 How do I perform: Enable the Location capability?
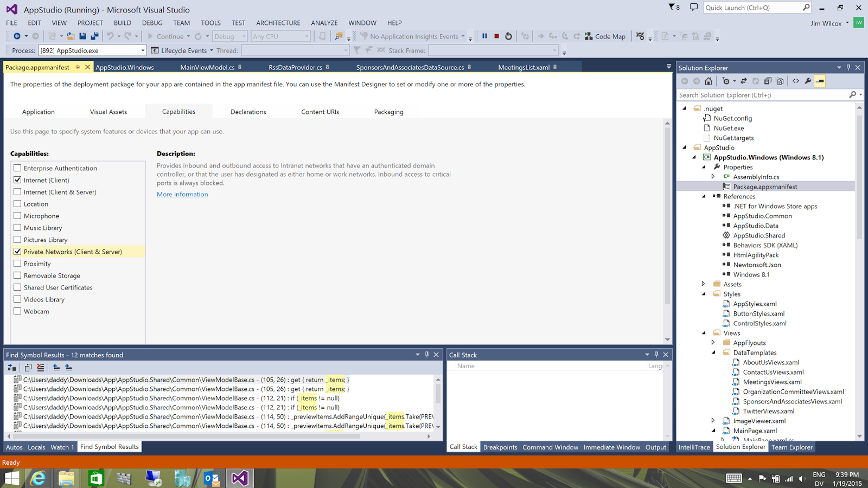(x=17, y=204)
